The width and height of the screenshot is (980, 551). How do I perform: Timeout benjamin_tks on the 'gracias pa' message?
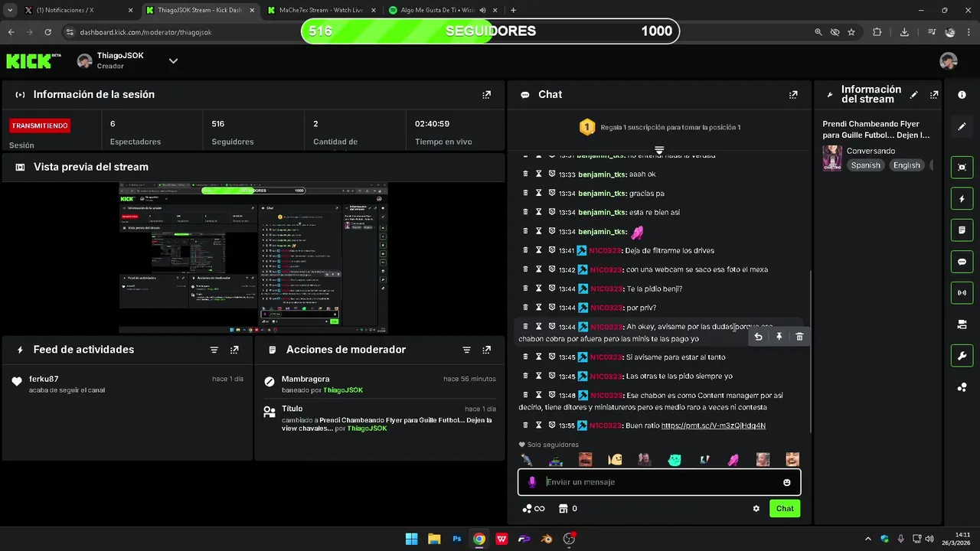click(x=539, y=193)
